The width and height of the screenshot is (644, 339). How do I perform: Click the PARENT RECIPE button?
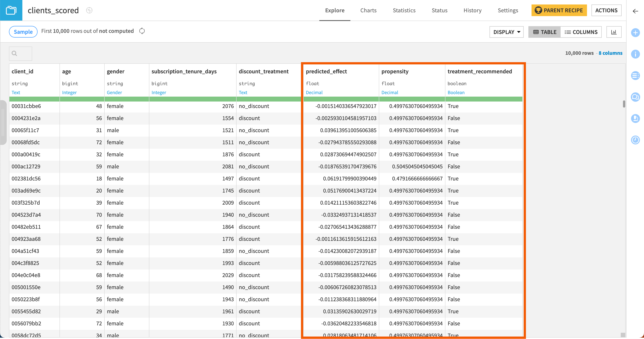[x=559, y=10]
